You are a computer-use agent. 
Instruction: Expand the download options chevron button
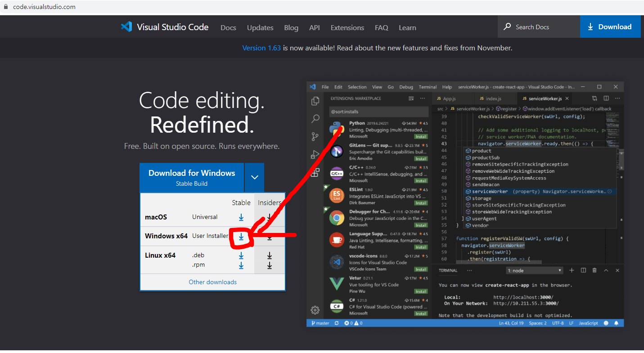[x=255, y=177]
